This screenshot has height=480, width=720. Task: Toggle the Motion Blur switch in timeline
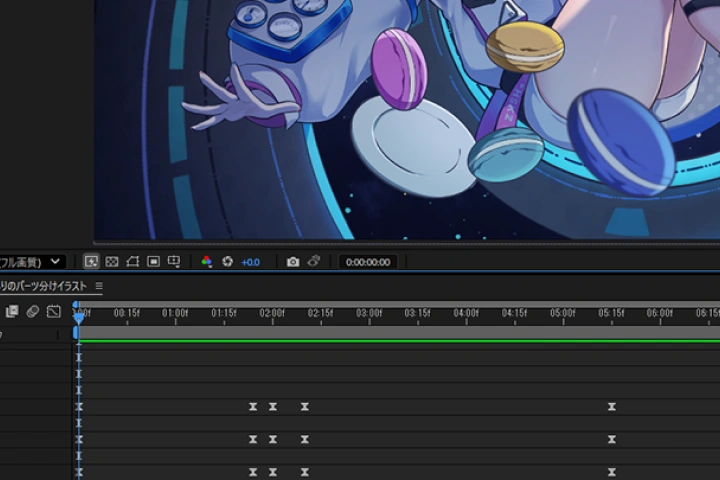(33, 311)
